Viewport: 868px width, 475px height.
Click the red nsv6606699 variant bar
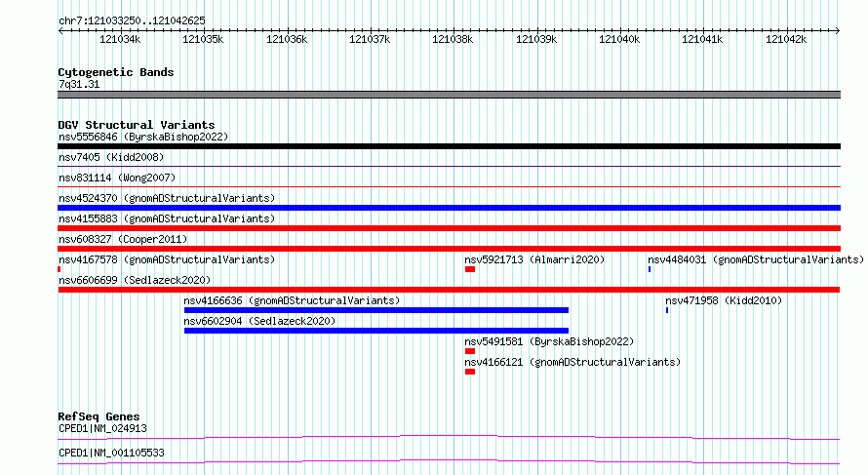coord(449,290)
